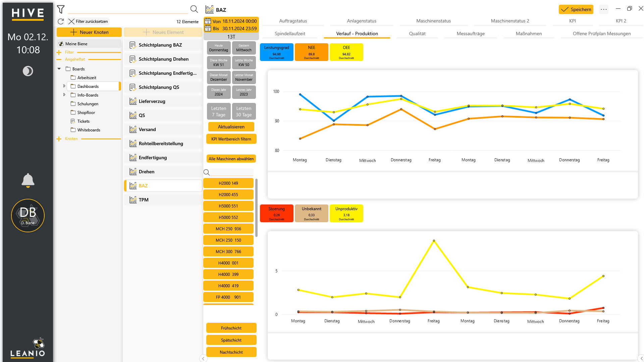Click the refresh arrow icon
Viewport: 644px width, 362px height.
61,21
